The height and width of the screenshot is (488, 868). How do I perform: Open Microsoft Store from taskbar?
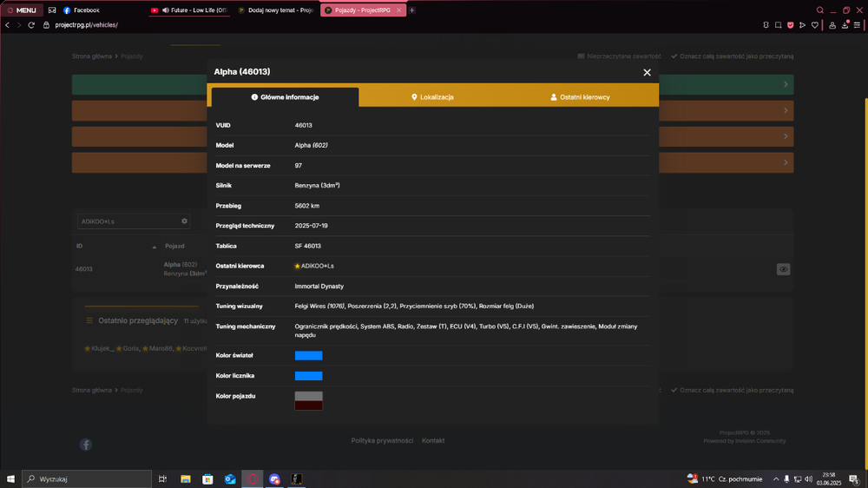[x=207, y=479]
